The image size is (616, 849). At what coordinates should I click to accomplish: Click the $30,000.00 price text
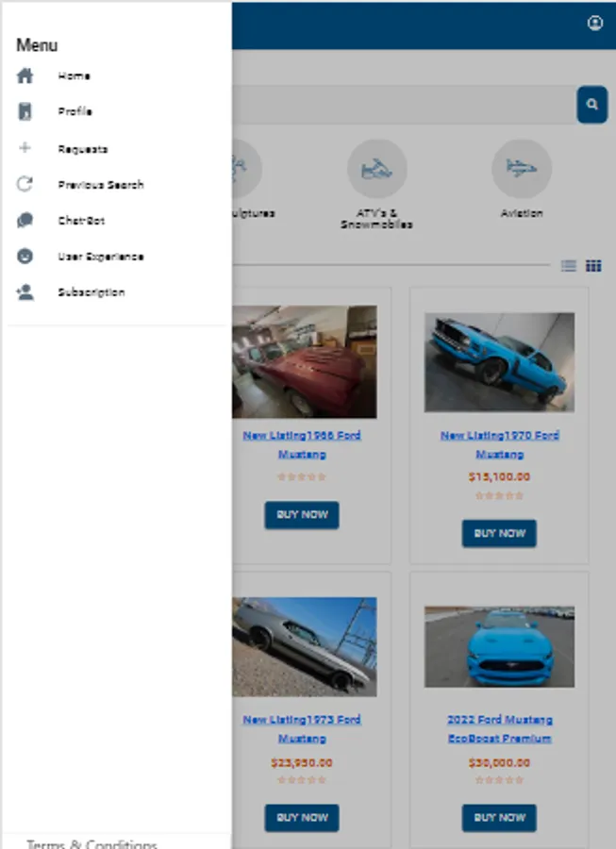(500, 763)
